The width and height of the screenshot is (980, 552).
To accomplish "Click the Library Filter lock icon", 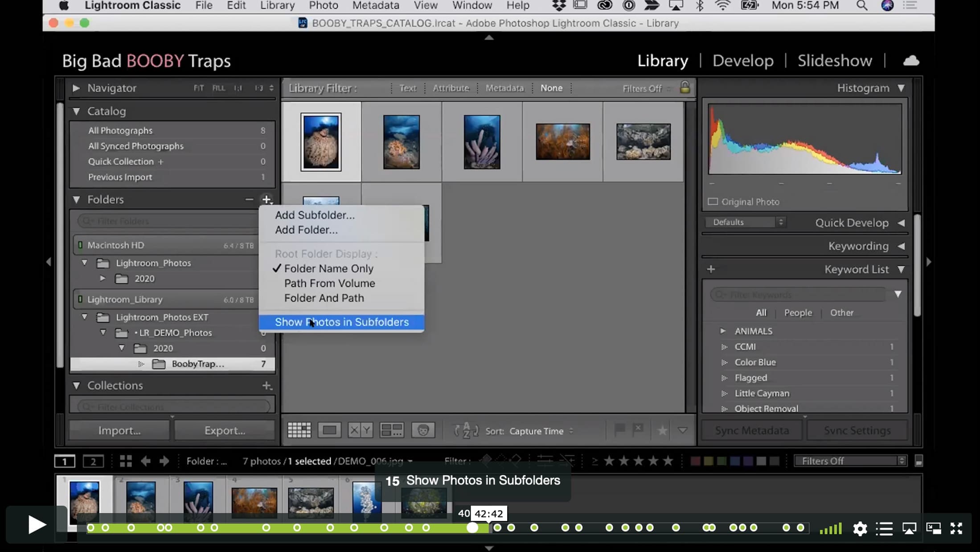I will [x=685, y=87].
